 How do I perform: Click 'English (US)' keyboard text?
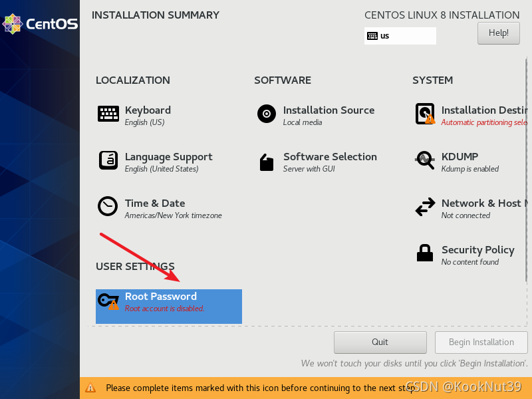[x=144, y=122]
